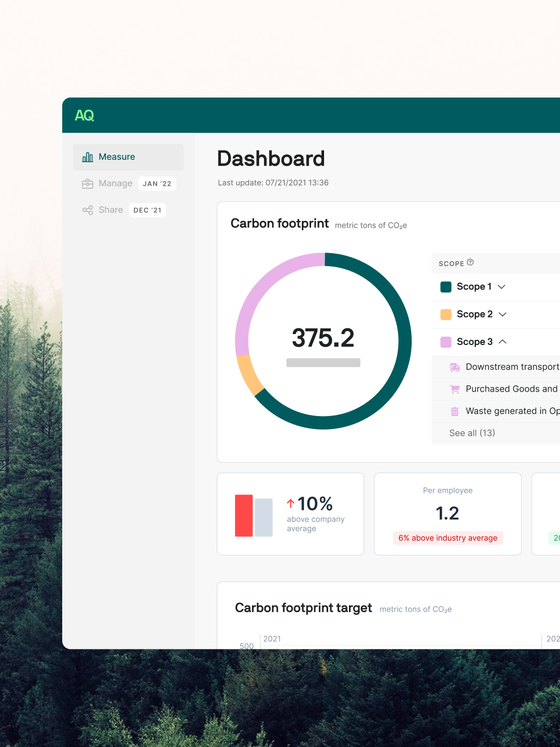Click the AQ logo in the header
This screenshot has height=747, width=560.
point(85,115)
